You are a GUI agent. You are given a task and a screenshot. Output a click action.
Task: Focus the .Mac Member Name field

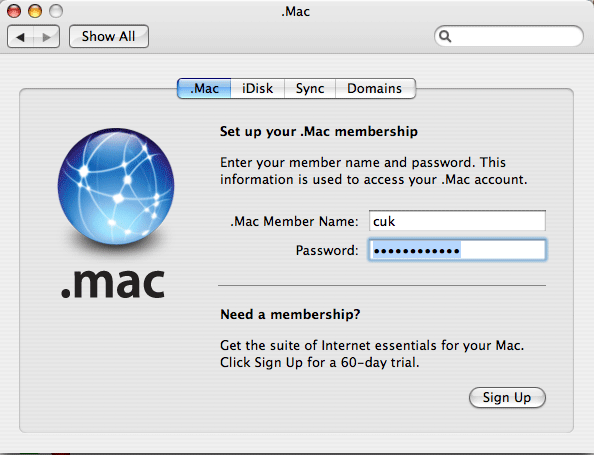(457, 221)
